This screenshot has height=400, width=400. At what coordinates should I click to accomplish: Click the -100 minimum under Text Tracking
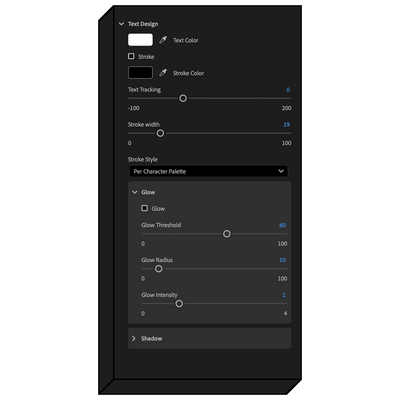tap(134, 108)
